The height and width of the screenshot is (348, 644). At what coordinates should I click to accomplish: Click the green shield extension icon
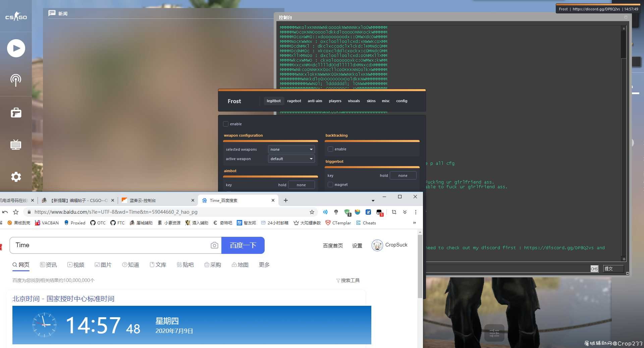(347, 212)
